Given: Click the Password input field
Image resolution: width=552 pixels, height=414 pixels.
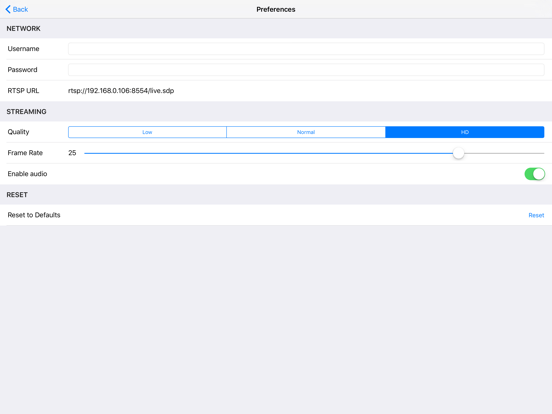Looking at the screenshot, I should pyautogui.click(x=306, y=70).
